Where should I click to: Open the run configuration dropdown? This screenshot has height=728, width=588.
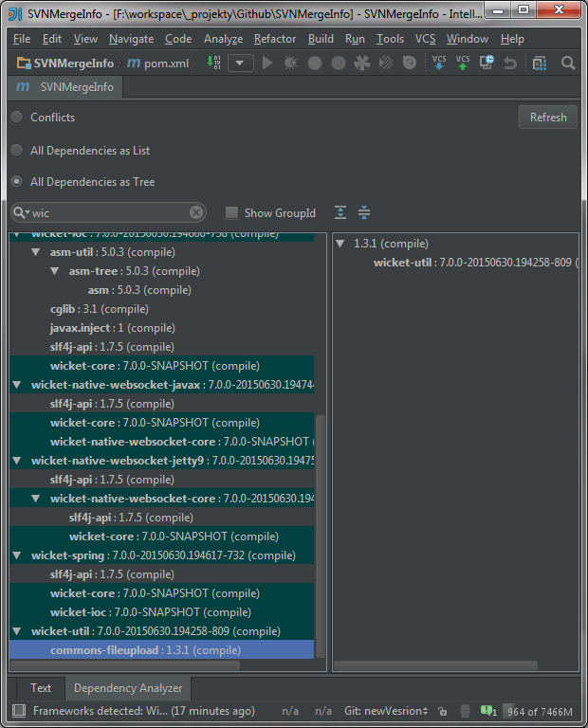[241, 63]
